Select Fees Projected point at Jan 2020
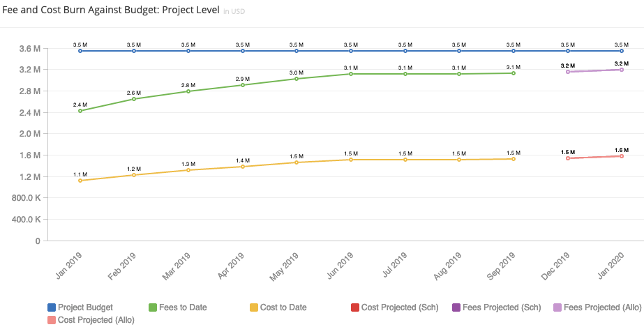 622,70
